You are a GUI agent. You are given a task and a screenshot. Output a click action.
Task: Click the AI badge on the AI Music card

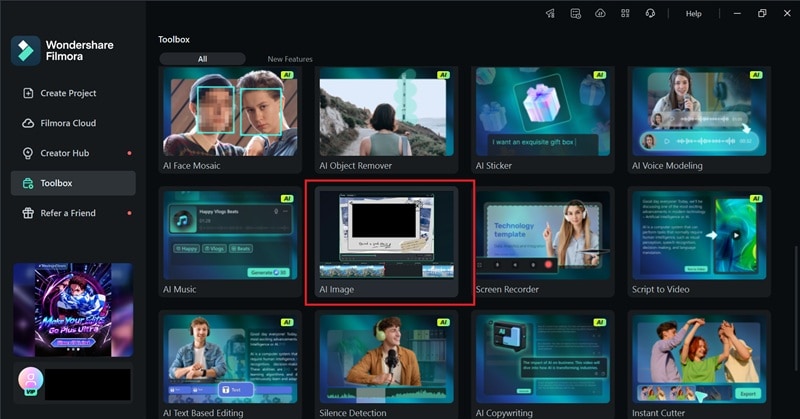[x=287, y=199]
